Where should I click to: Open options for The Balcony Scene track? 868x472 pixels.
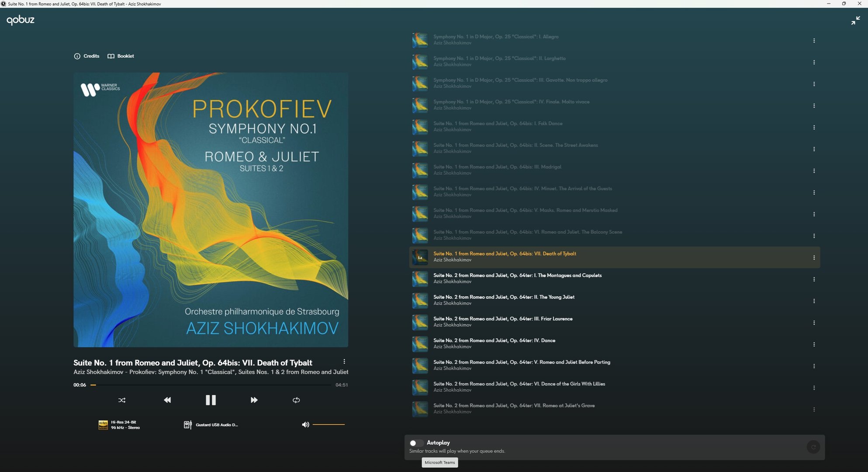(814, 236)
